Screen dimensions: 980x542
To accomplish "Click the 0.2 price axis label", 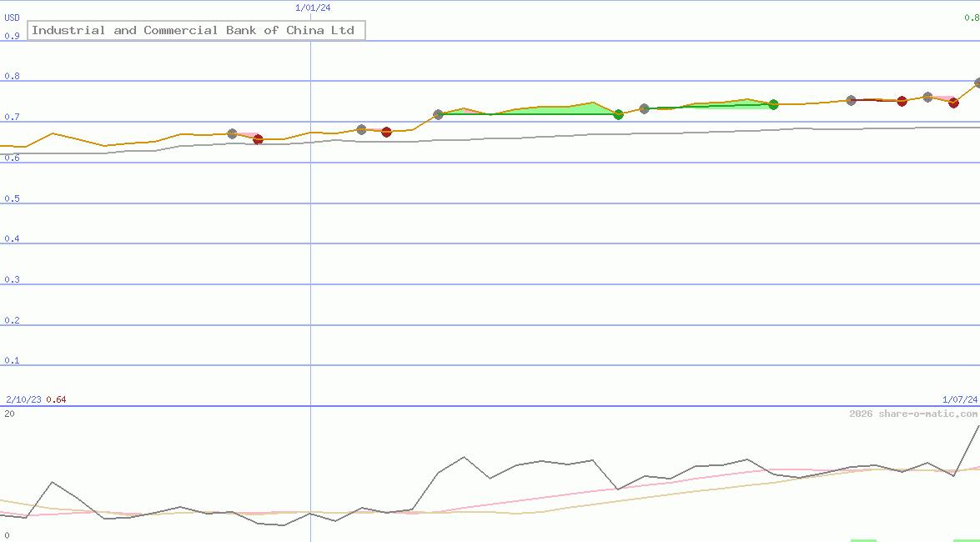I will (13, 320).
